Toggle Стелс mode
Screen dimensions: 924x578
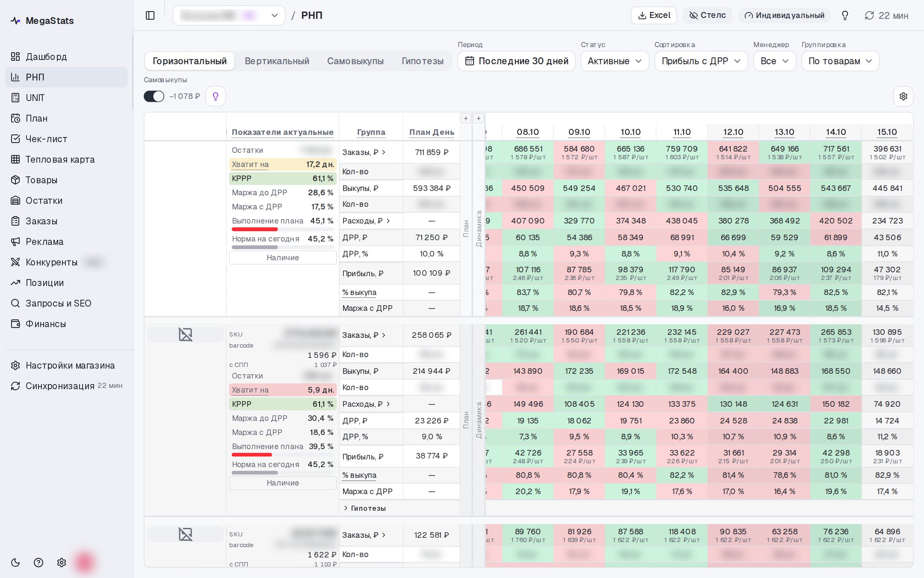coord(708,15)
